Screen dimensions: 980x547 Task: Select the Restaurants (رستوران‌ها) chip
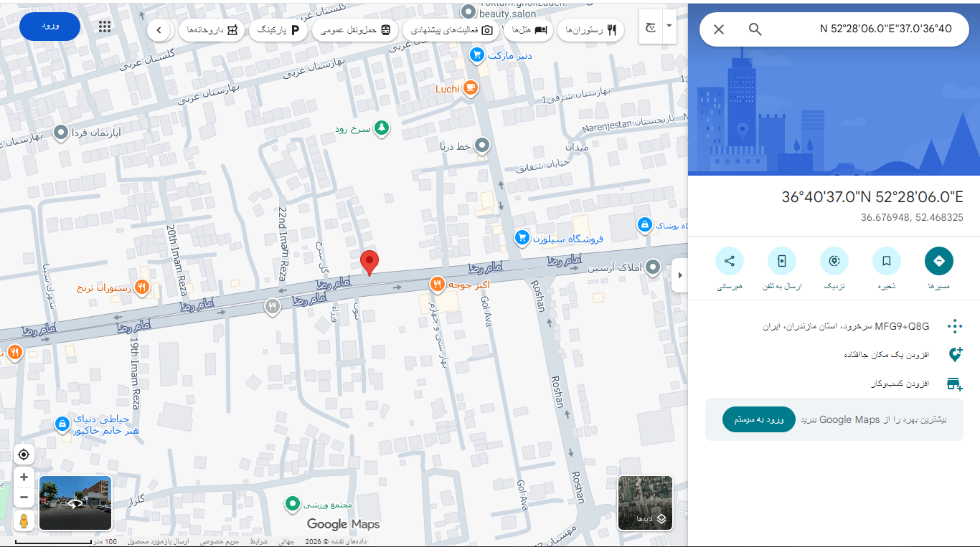pos(591,30)
